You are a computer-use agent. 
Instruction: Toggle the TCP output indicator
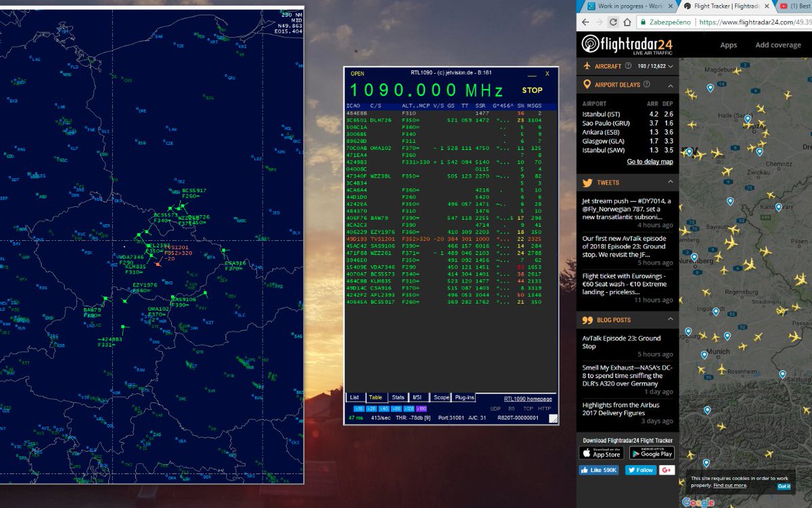click(527, 409)
